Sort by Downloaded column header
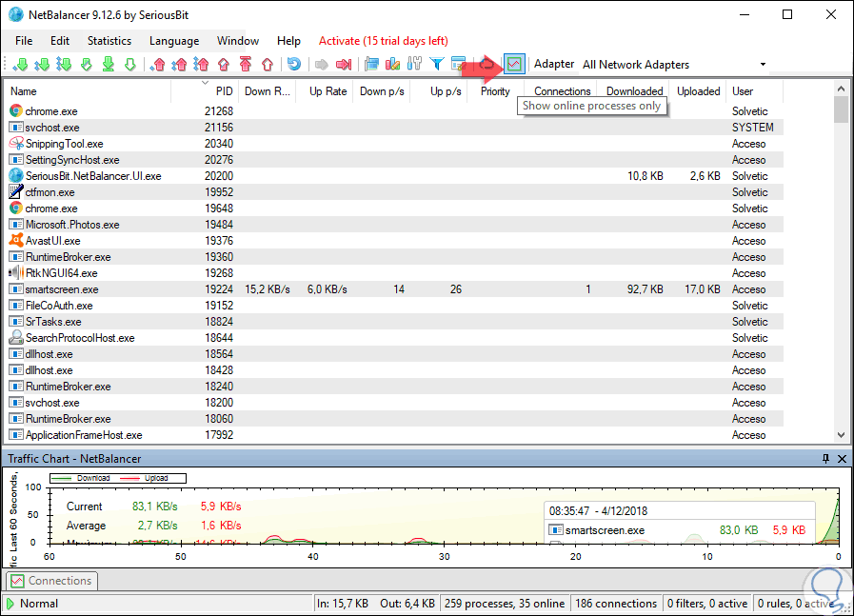The width and height of the screenshot is (854, 616). pos(634,91)
